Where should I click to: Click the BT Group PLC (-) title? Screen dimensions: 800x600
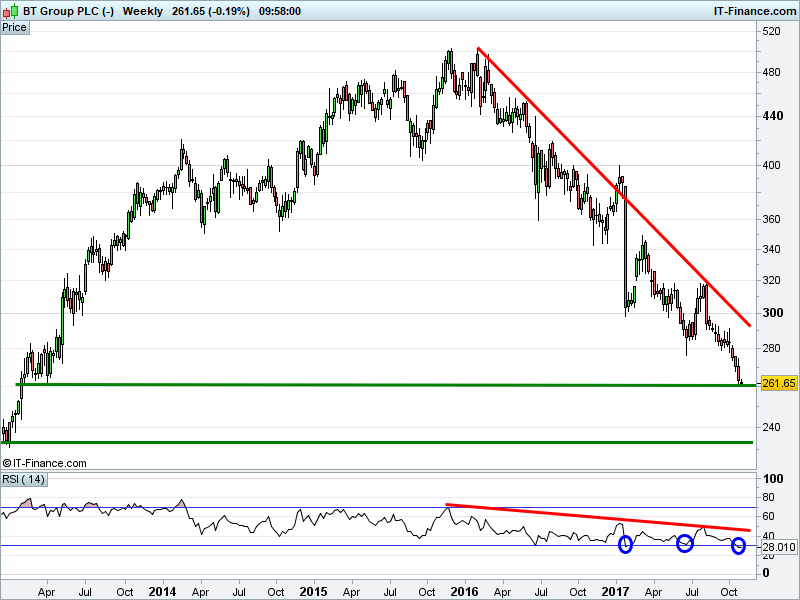(x=68, y=11)
